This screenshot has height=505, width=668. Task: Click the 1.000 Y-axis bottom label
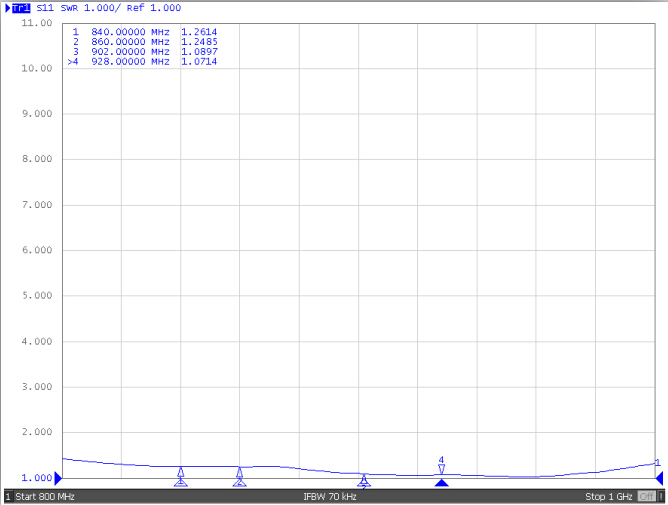coord(37,478)
